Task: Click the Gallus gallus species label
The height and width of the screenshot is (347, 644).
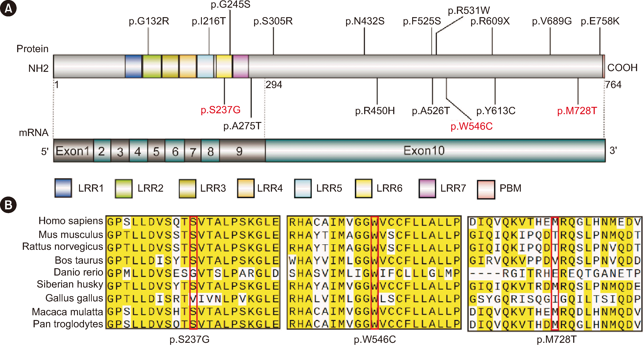Action: 74,298
